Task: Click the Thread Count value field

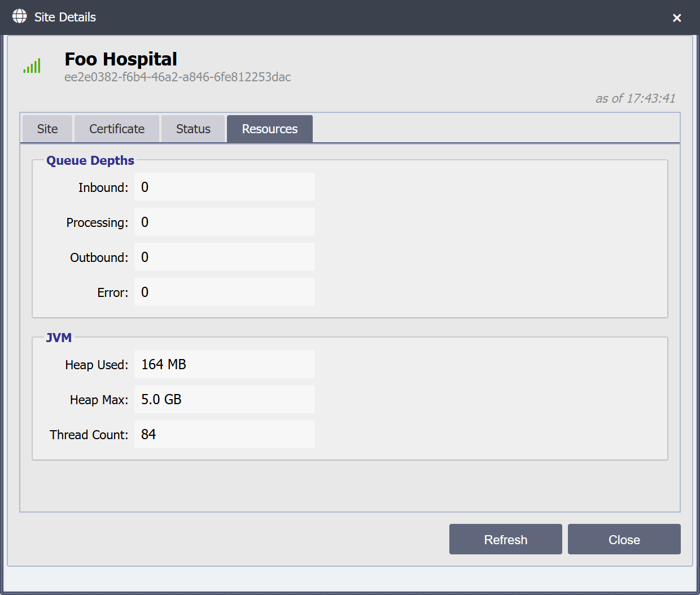Action: click(225, 434)
